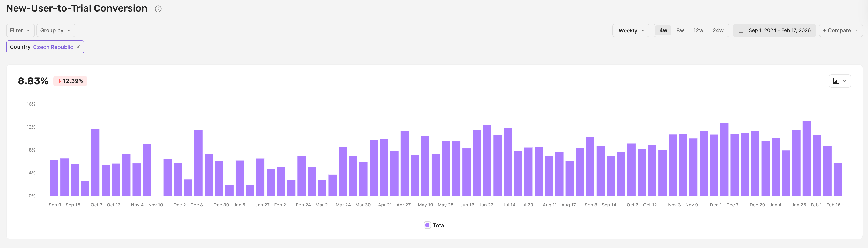Click the red down-arrow change badge

pos(70,81)
